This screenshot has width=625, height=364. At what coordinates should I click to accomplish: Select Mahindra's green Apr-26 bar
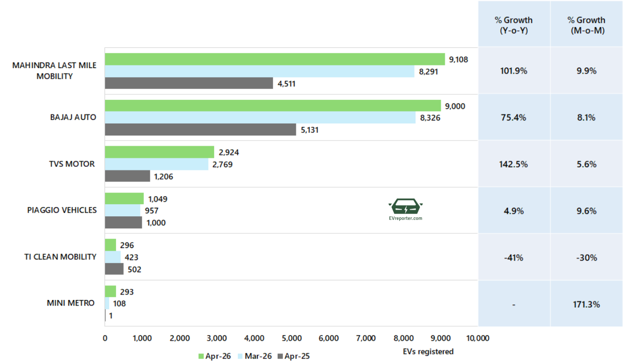point(275,59)
